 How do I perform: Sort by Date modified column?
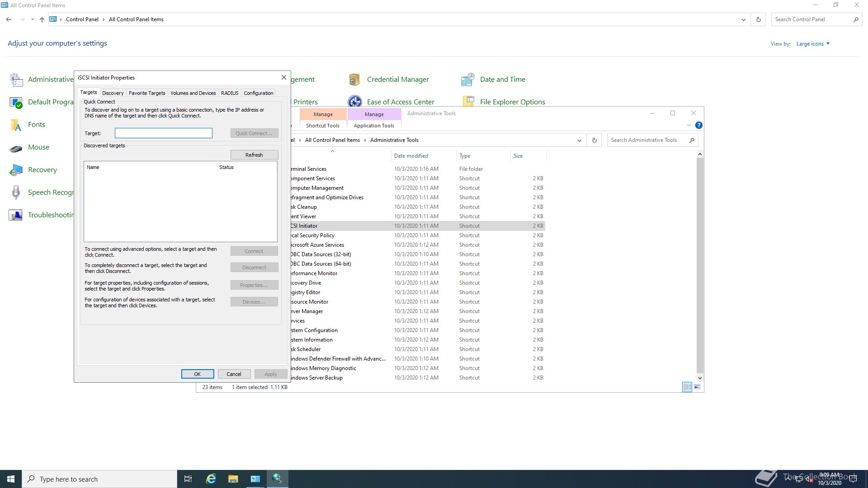click(423, 156)
